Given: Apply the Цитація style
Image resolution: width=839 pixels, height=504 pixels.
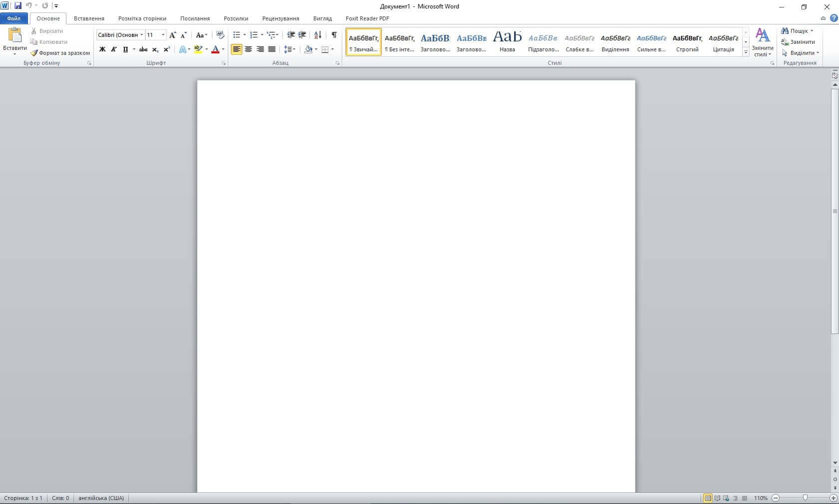Looking at the screenshot, I should click(723, 41).
